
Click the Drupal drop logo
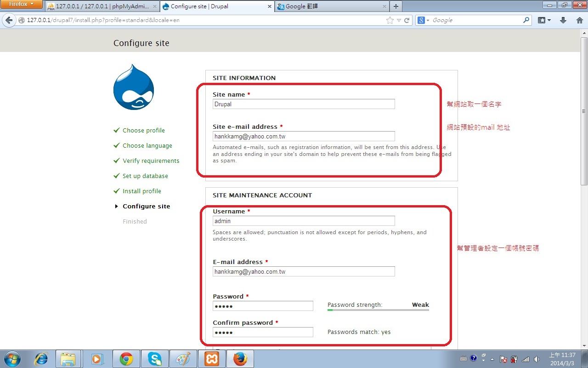[x=134, y=87]
